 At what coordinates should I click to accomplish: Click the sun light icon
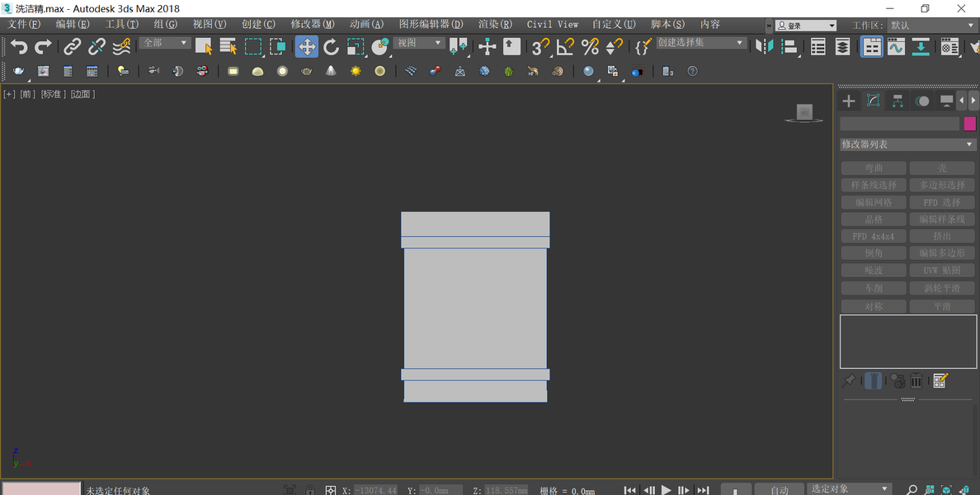[356, 72]
